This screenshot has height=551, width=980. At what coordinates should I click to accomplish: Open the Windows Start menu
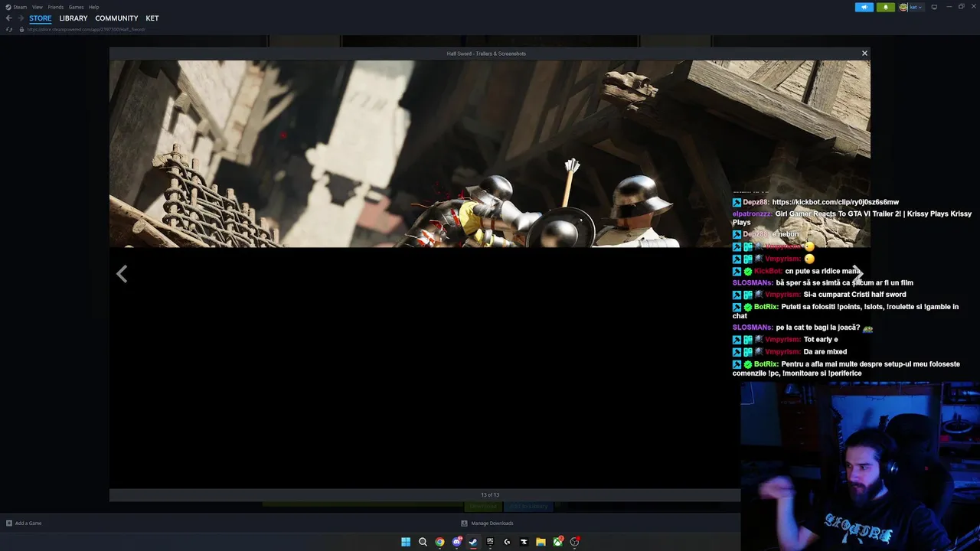(406, 542)
